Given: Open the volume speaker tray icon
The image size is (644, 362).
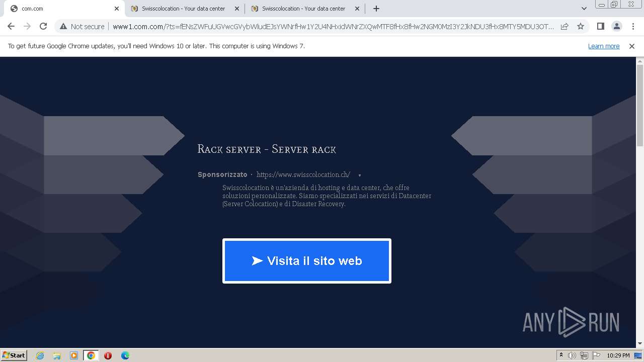Looking at the screenshot, I should point(572,355).
